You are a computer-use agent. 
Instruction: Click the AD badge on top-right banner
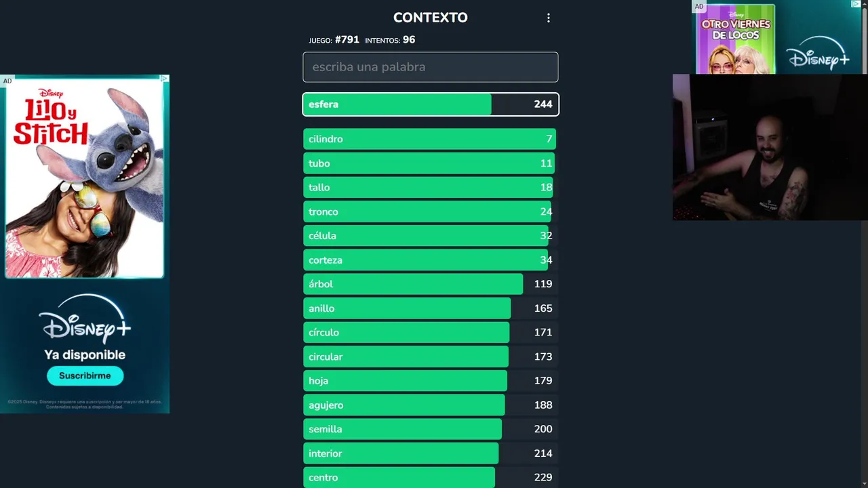point(699,6)
